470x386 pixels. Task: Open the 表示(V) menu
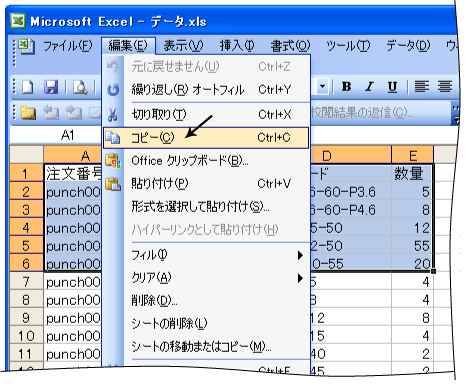click(x=183, y=46)
